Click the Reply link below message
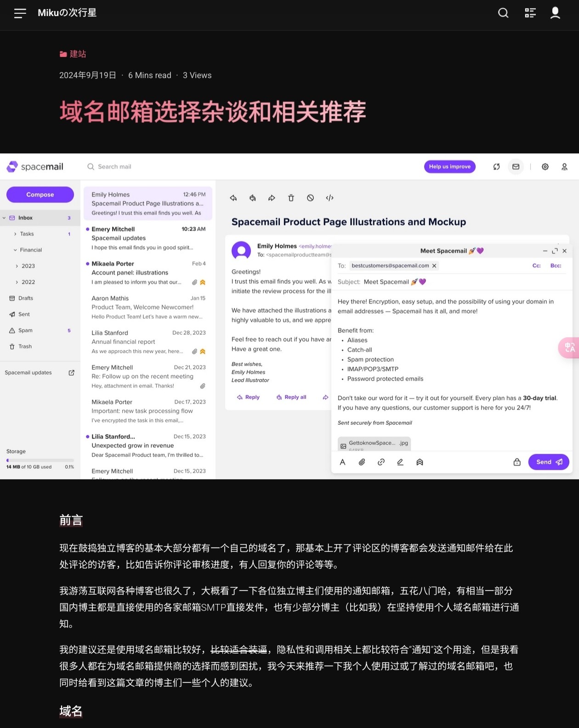579x728 pixels. pyautogui.click(x=248, y=397)
